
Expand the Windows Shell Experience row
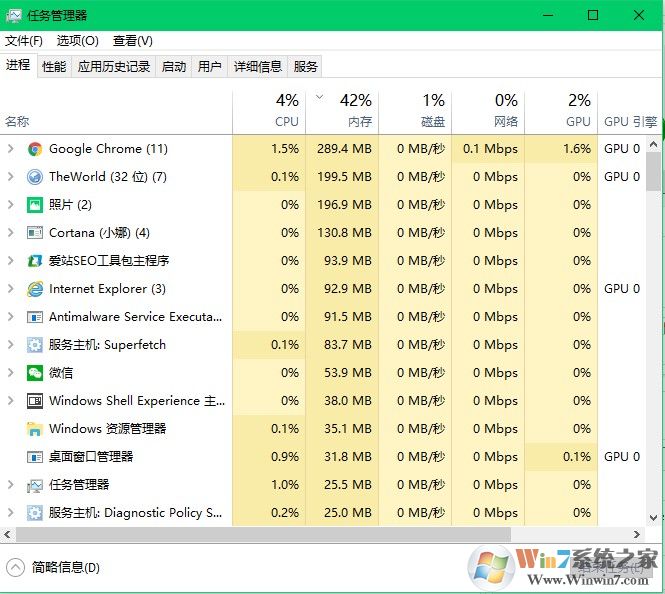point(11,401)
